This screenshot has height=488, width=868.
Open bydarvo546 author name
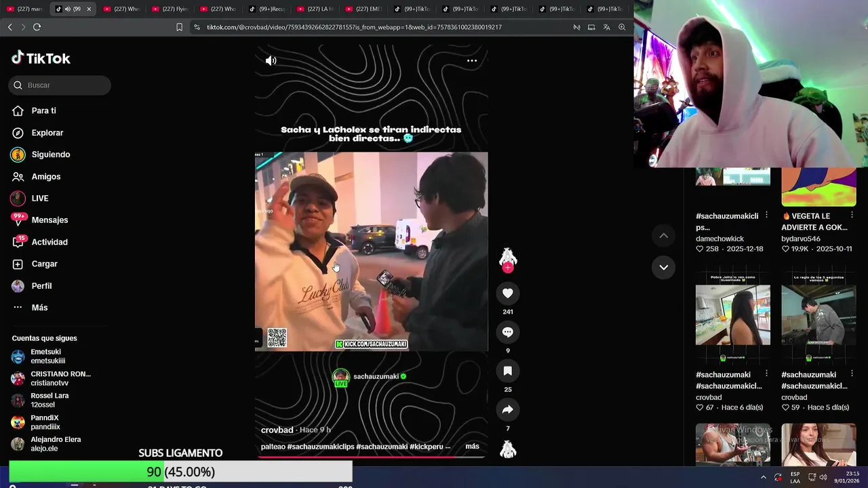[801, 239]
